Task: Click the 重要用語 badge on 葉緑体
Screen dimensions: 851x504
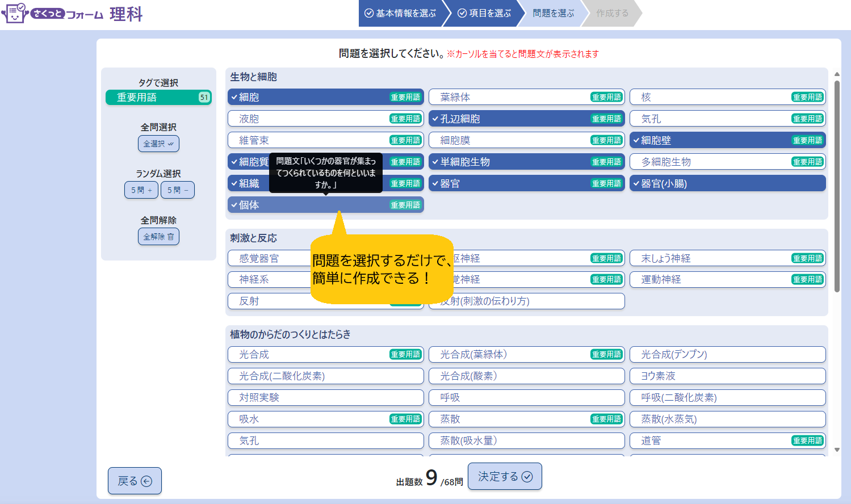Action: [606, 98]
